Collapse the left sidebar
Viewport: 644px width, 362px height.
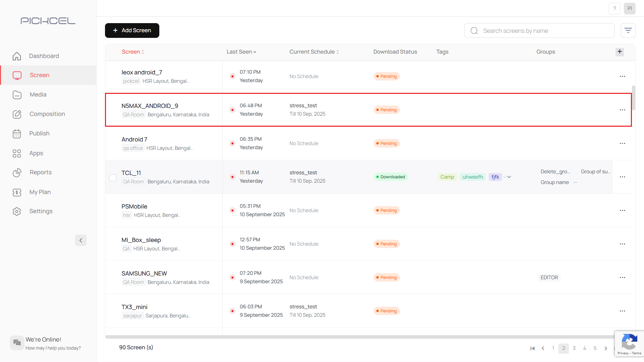point(81,240)
